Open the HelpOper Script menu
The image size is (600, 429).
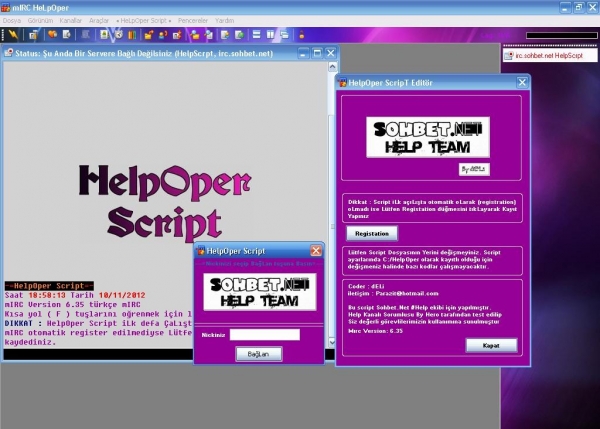143,21
